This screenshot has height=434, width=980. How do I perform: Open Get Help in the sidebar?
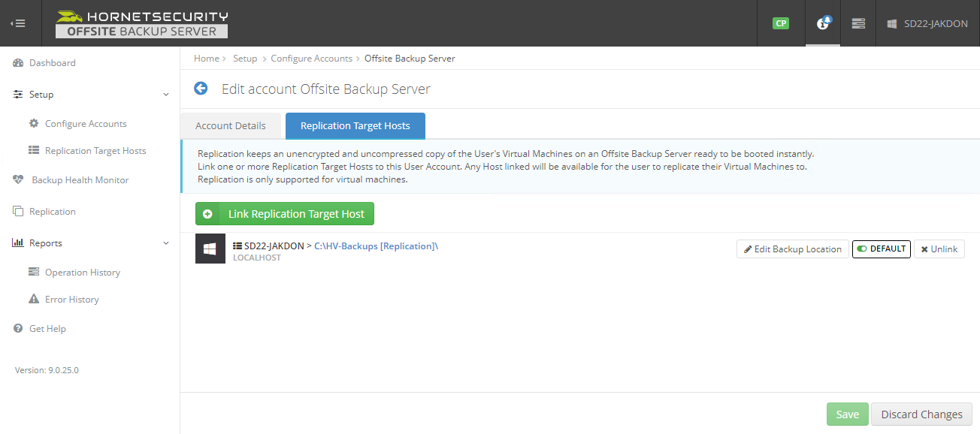pos(47,329)
